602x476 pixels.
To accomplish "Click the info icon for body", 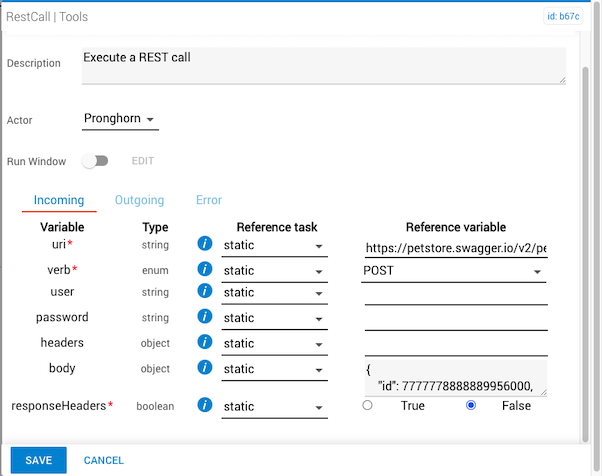I will [x=205, y=369].
